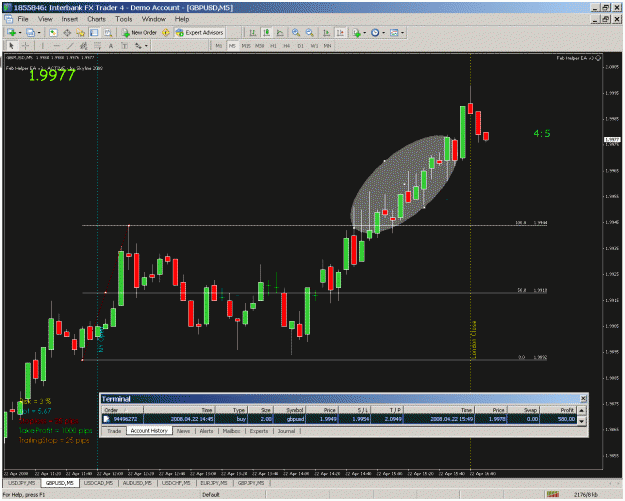Expand the New Chart dropdown arrow
This screenshot has width=625, height=501.
coord(20,33)
